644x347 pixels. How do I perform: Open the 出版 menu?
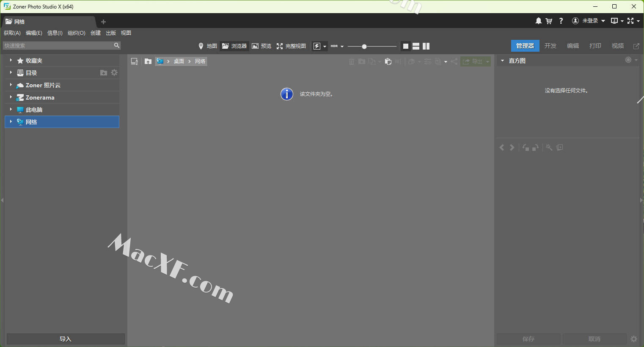click(111, 33)
